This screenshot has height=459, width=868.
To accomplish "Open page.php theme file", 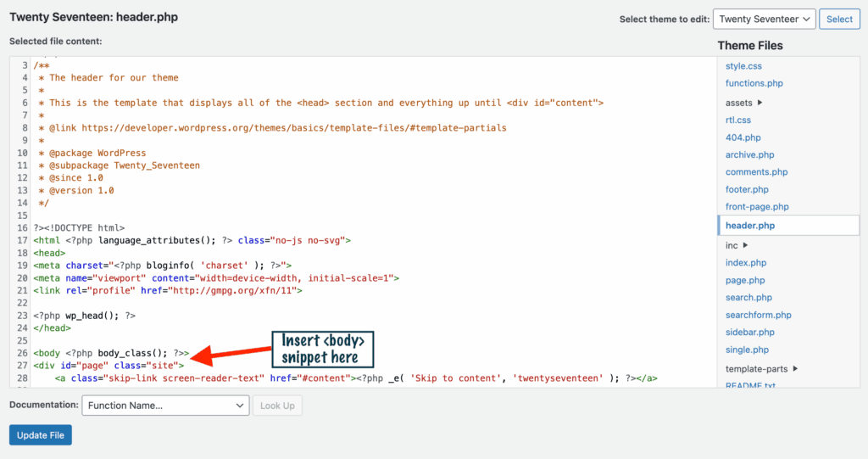I will tap(744, 280).
